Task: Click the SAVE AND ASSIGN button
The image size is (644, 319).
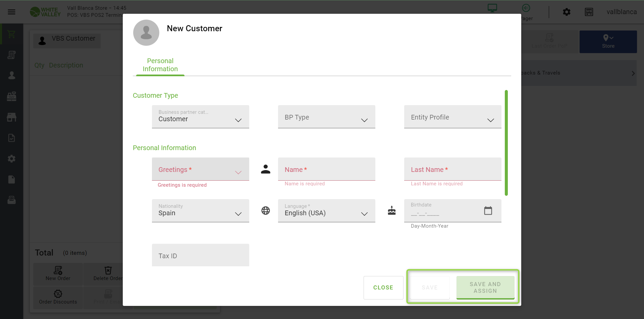Action: tap(485, 288)
